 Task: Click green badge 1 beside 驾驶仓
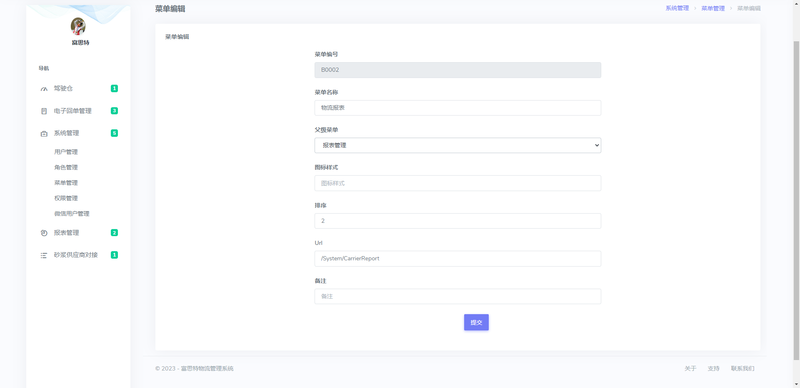114,88
